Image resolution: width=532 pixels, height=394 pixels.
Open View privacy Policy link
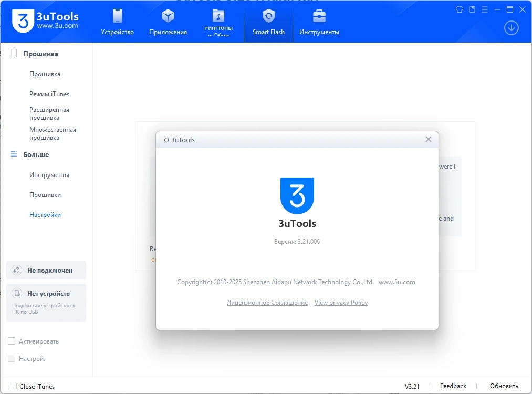point(341,303)
